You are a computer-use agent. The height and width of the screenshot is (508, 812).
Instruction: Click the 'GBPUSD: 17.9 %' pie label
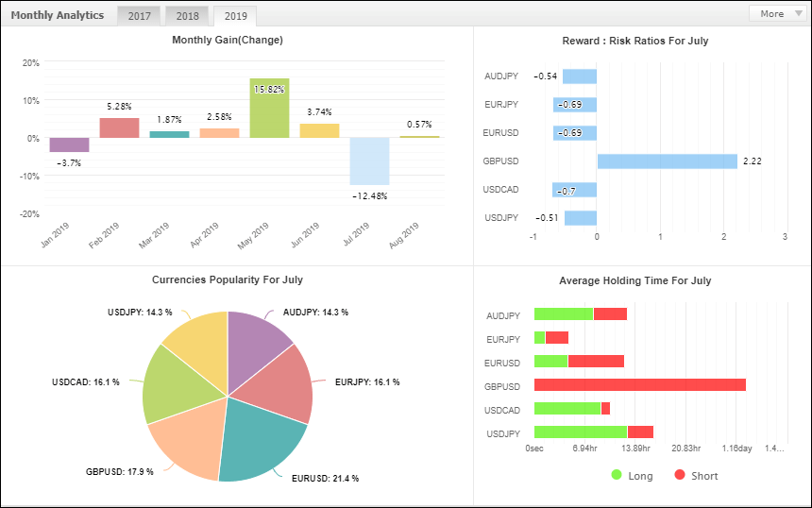coord(120,472)
